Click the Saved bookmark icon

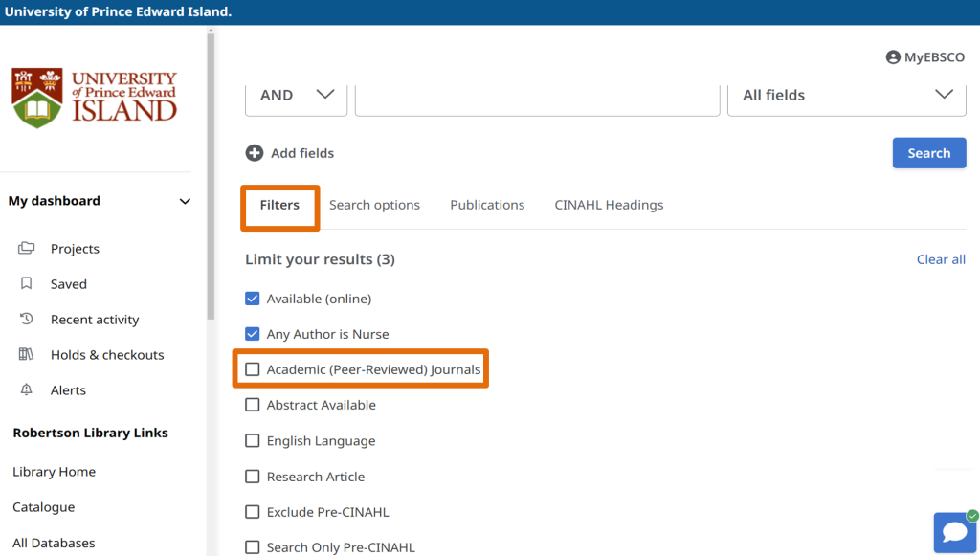pos(27,284)
